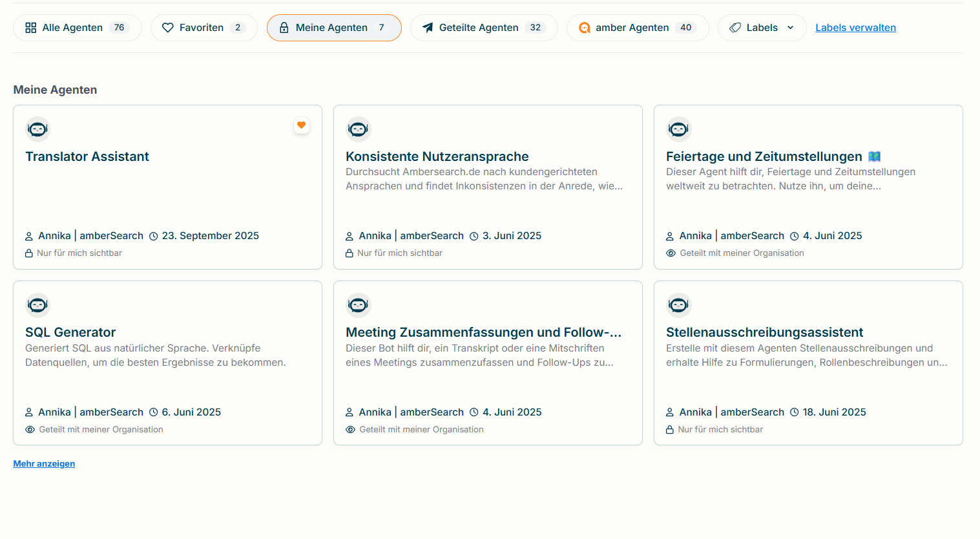Click user icon on Konsistente Nutzeransprache card
This screenshot has width=980, height=539.
349,237
